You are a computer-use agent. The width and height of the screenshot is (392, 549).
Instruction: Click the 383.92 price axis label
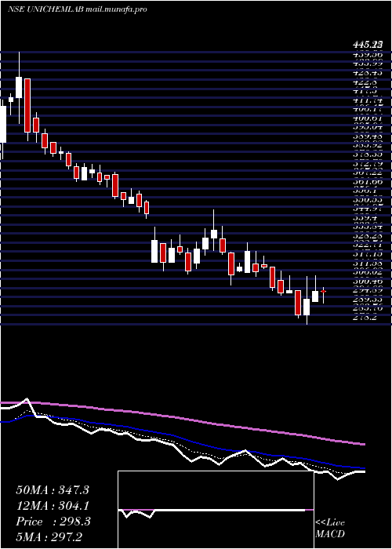coord(368,144)
